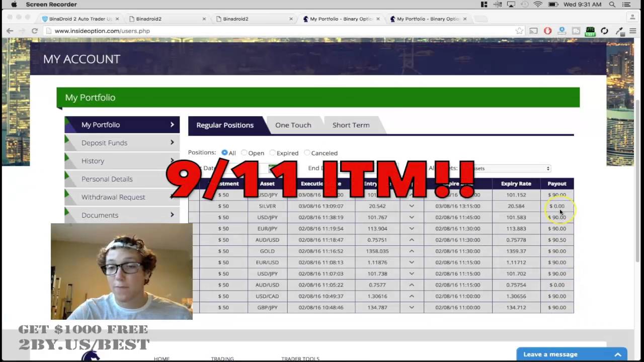
Task: Switch to the One Touch tab
Action: tap(293, 125)
